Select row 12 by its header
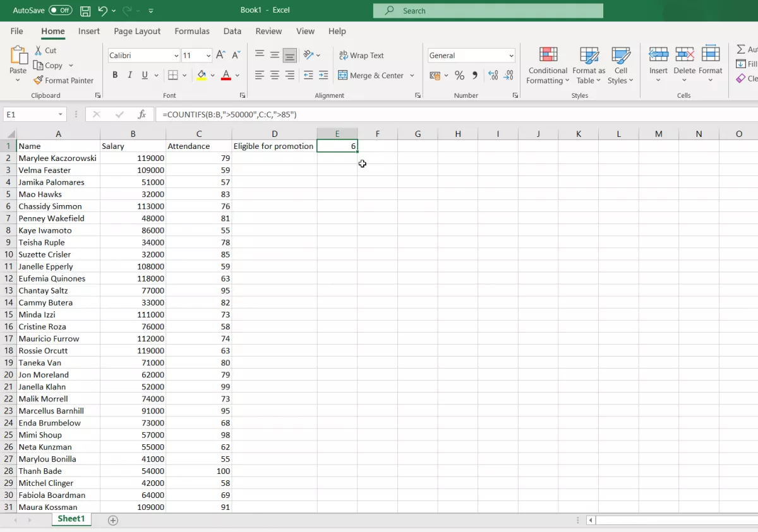This screenshot has width=758, height=532. [8, 278]
